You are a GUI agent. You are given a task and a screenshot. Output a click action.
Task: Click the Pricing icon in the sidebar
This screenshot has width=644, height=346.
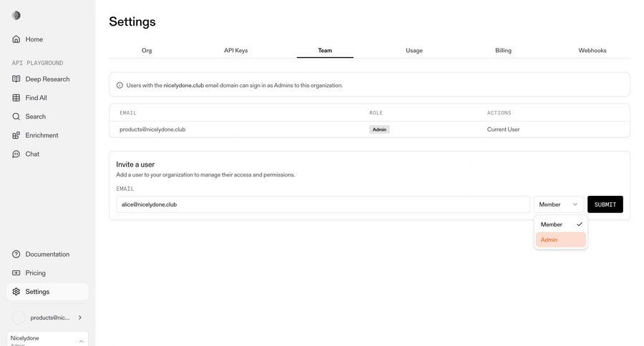point(16,273)
